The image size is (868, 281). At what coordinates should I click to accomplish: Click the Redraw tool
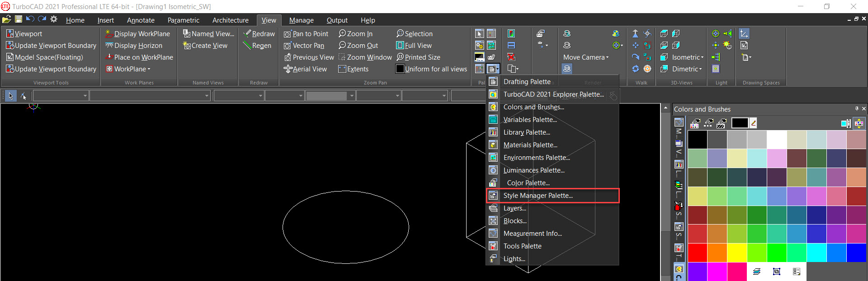coord(259,33)
